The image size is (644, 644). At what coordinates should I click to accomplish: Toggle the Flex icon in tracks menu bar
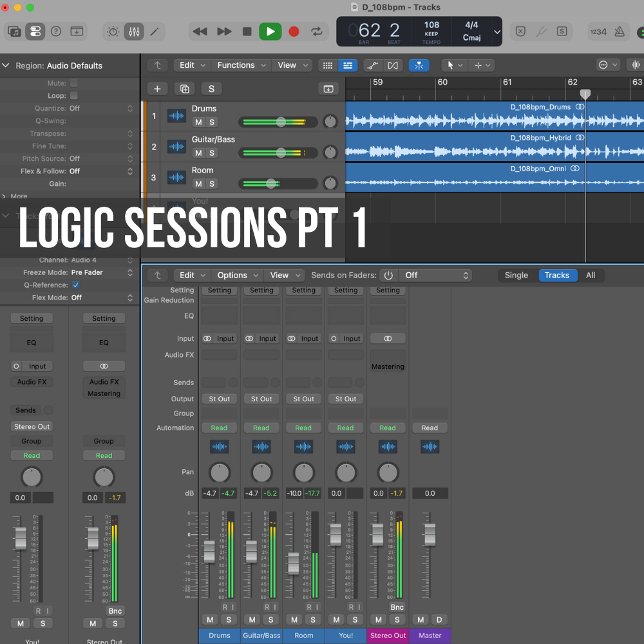click(x=393, y=66)
